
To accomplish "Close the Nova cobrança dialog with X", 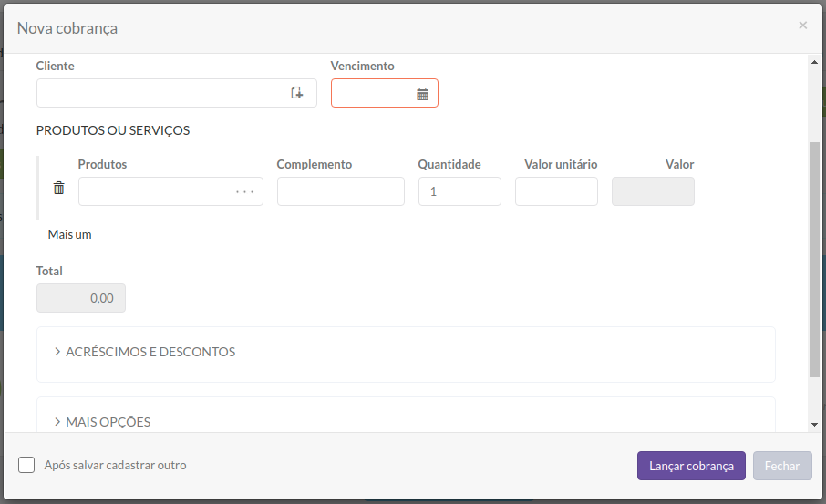I will 802,26.
